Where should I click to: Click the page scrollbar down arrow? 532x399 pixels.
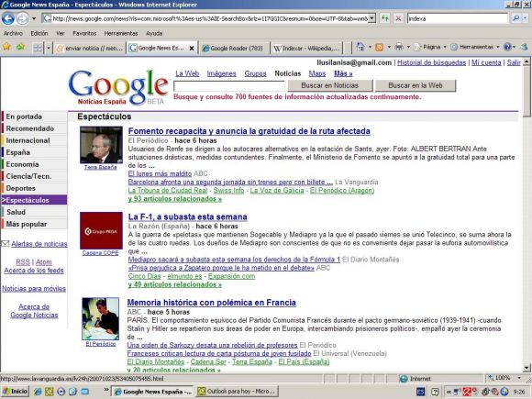(526, 368)
